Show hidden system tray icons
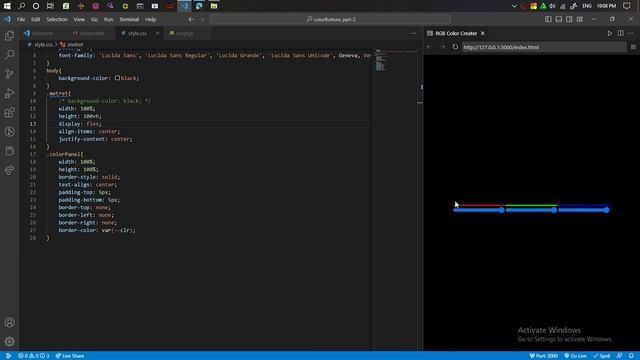This screenshot has width=640, height=360. click(x=514, y=6)
